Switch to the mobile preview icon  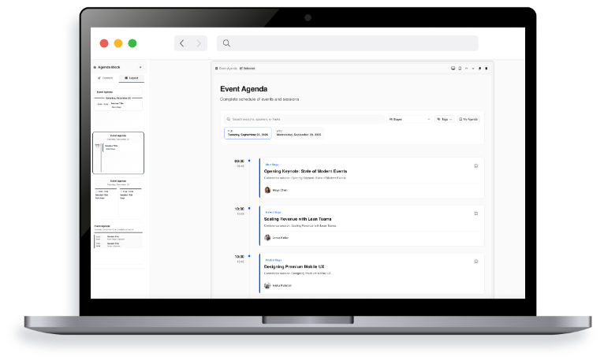click(460, 68)
